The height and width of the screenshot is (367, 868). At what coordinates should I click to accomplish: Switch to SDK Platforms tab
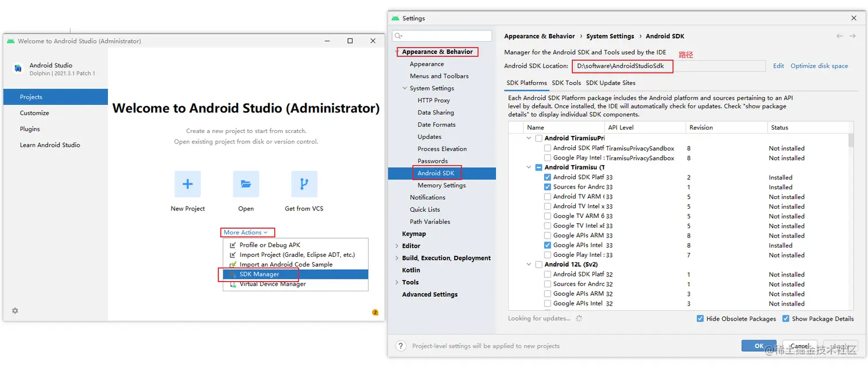click(x=526, y=83)
